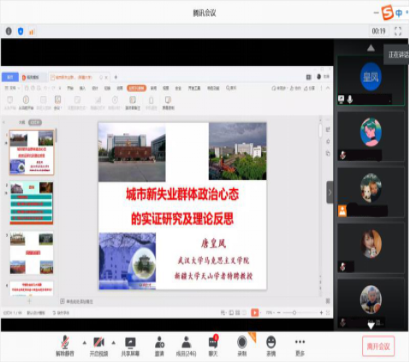Start recording the meeting
The image size is (410, 363).
coord(242,346)
